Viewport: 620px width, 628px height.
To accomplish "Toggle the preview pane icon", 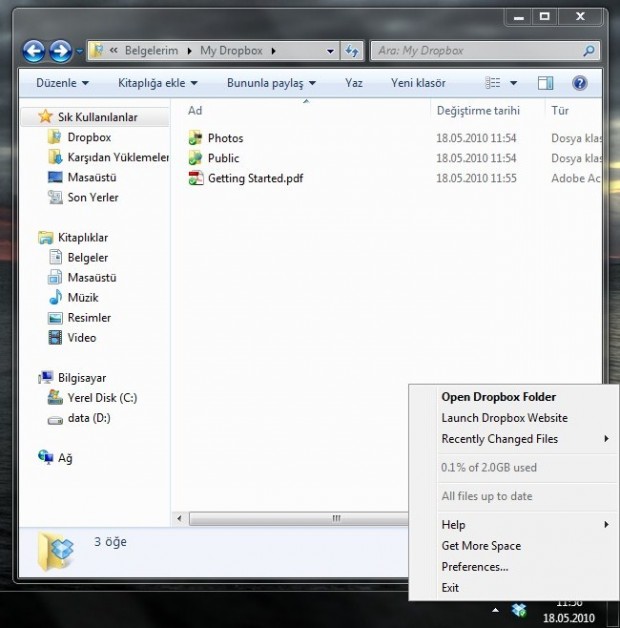I will [545, 83].
